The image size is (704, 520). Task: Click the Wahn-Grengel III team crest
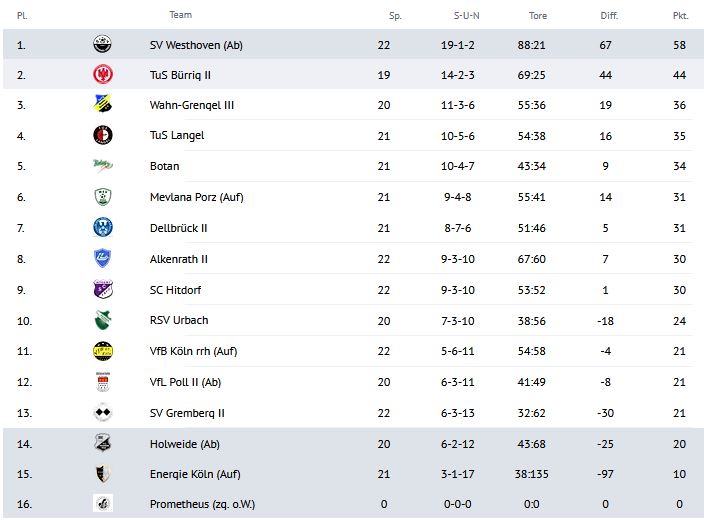coord(102,105)
